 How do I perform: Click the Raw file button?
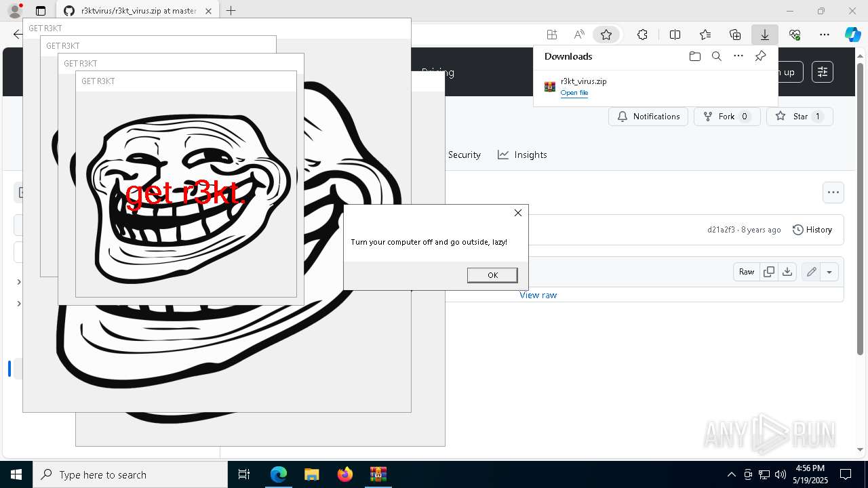click(x=747, y=272)
